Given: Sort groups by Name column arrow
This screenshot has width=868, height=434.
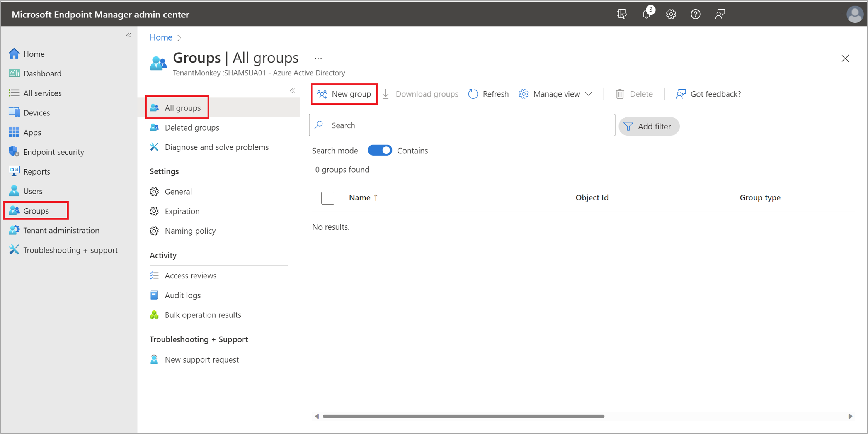Looking at the screenshot, I should point(376,197).
